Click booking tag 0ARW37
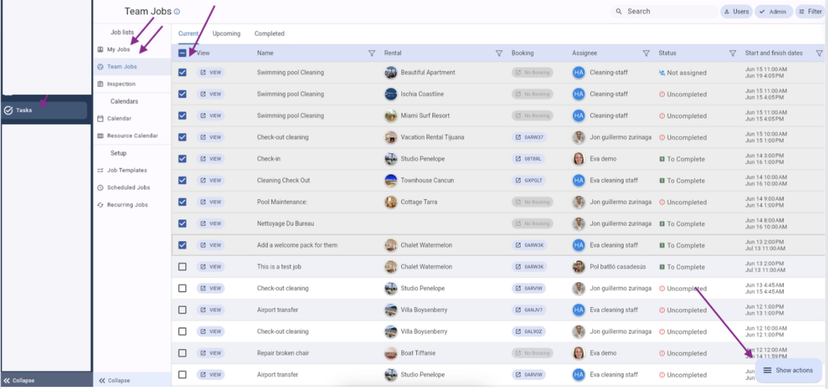Viewport: 828px width, 389px height. point(529,137)
